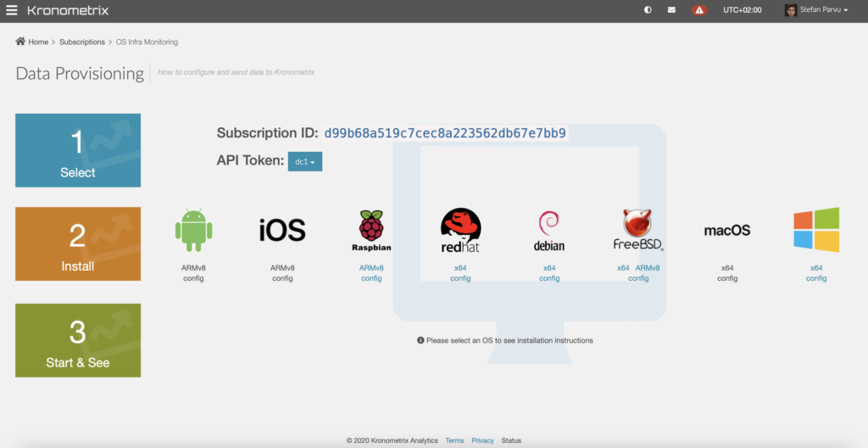This screenshot has width=868, height=448.
Task: Click Stefan Parvu's avatar picture
Action: click(791, 10)
